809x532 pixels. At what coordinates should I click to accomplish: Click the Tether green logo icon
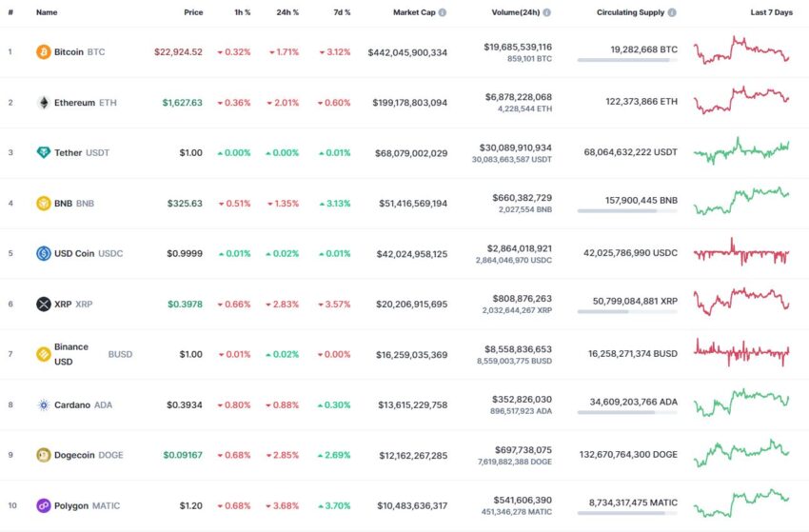coord(44,152)
